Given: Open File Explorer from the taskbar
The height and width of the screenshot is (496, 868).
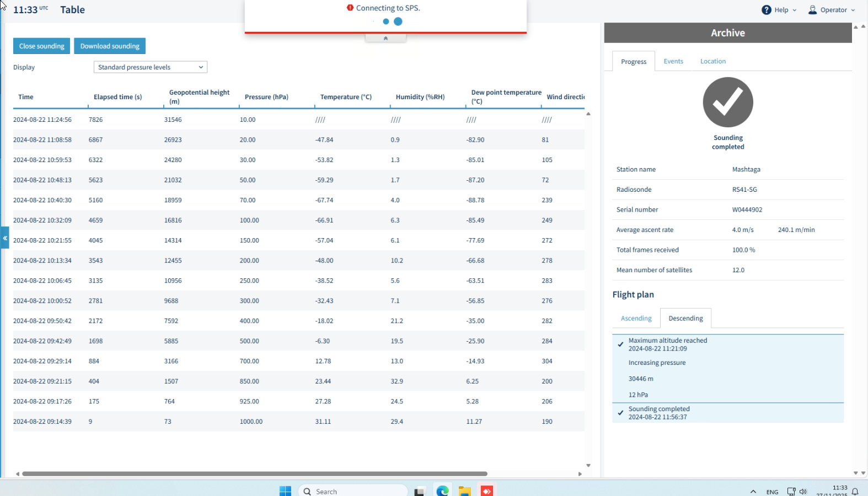Looking at the screenshot, I should tap(464, 492).
